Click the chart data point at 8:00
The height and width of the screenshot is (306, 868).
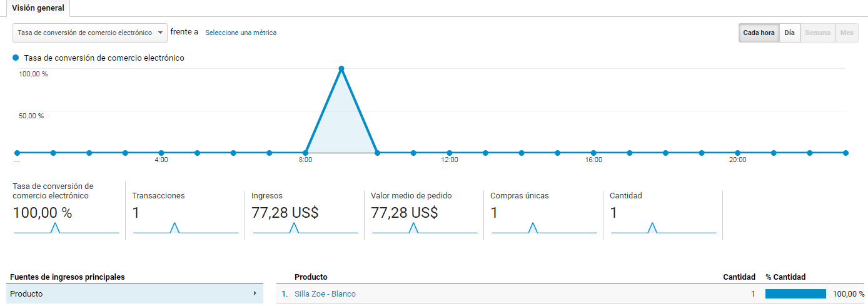[x=305, y=153]
